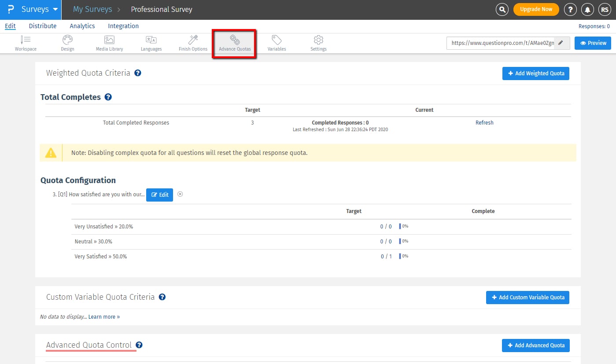This screenshot has width=616, height=364.
Task: Open the Design palette icon
Action: click(67, 40)
